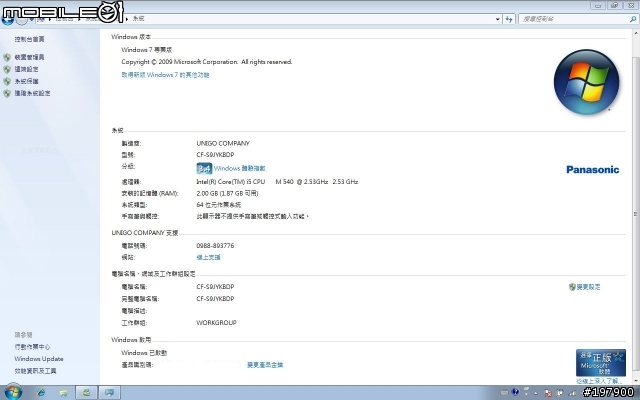
Task: Open Advanced system settings link in sidebar
Action: [33, 93]
